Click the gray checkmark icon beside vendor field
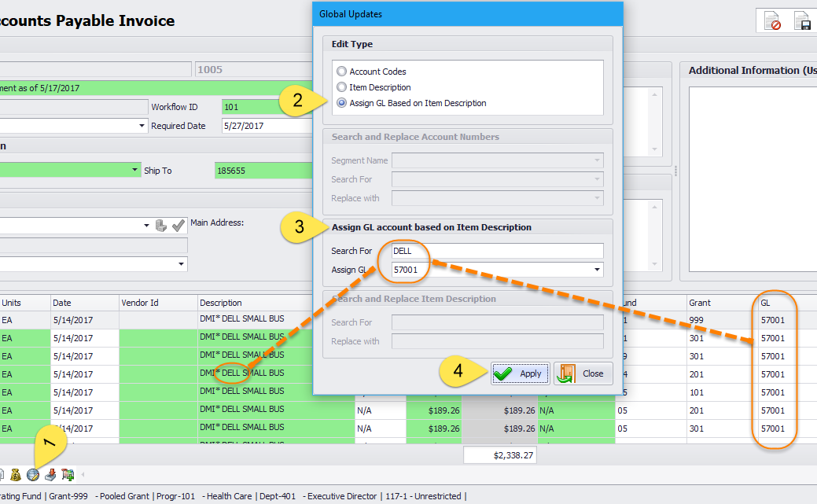Screen dimensions: 817x504 point(178,226)
